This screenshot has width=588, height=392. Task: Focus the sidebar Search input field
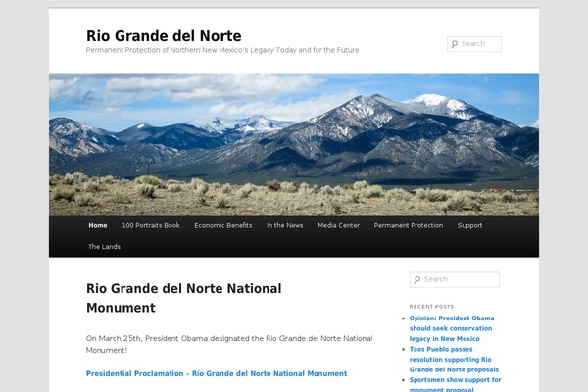455,280
